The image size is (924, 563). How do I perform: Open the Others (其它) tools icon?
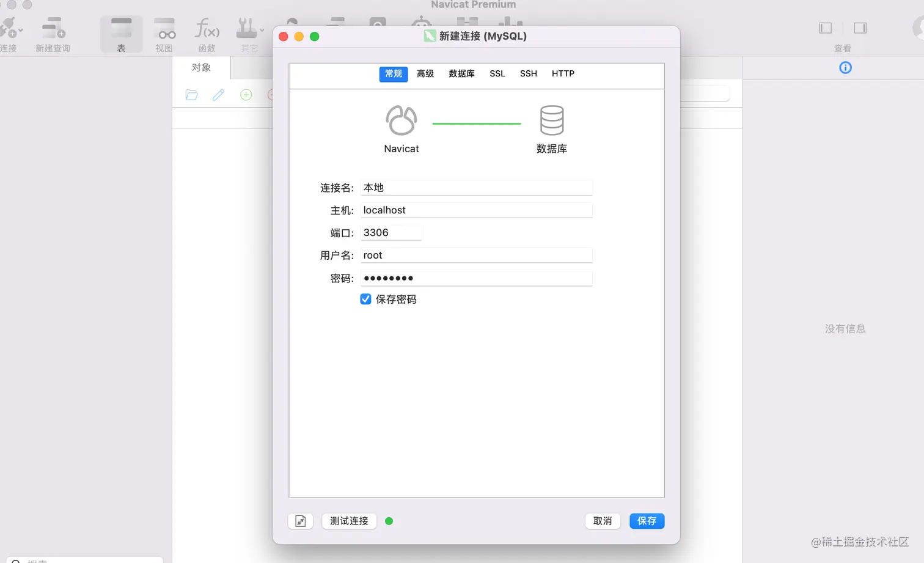coord(246,28)
